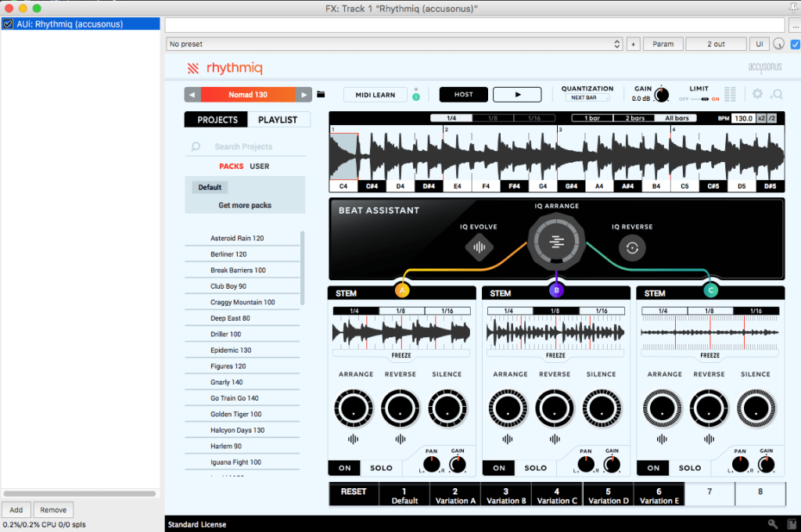Select the All bars view
The width and height of the screenshot is (801, 532).
[x=677, y=118]
